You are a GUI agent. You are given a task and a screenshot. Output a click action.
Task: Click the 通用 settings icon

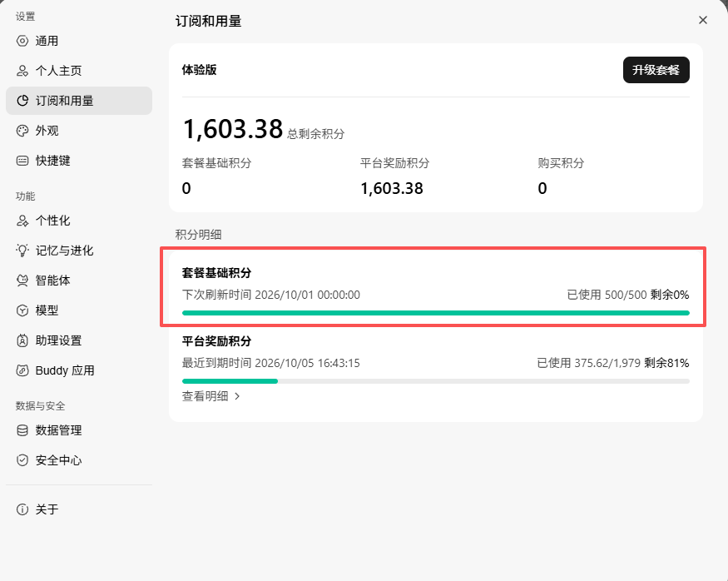(x=22, y=41)
